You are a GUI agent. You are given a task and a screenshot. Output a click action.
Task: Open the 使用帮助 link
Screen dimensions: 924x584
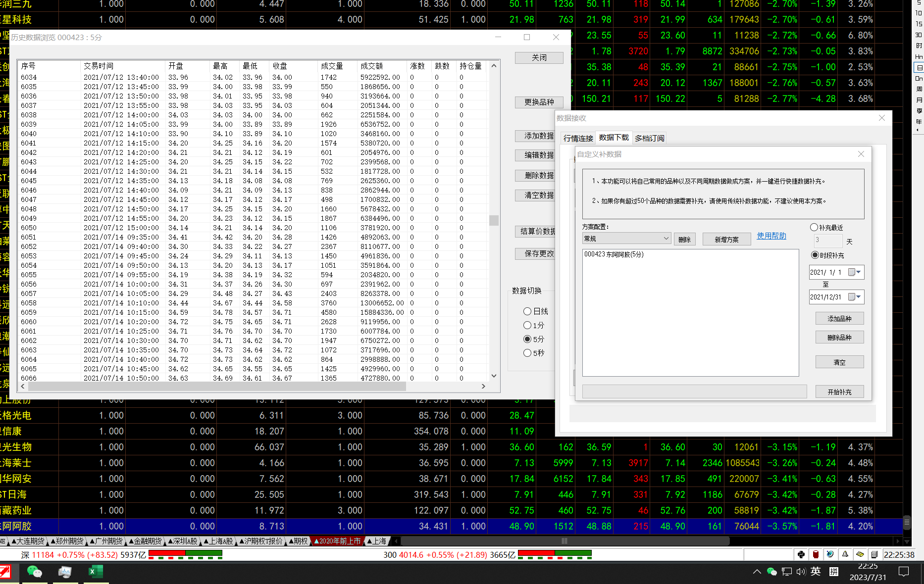tap(771, 236)
